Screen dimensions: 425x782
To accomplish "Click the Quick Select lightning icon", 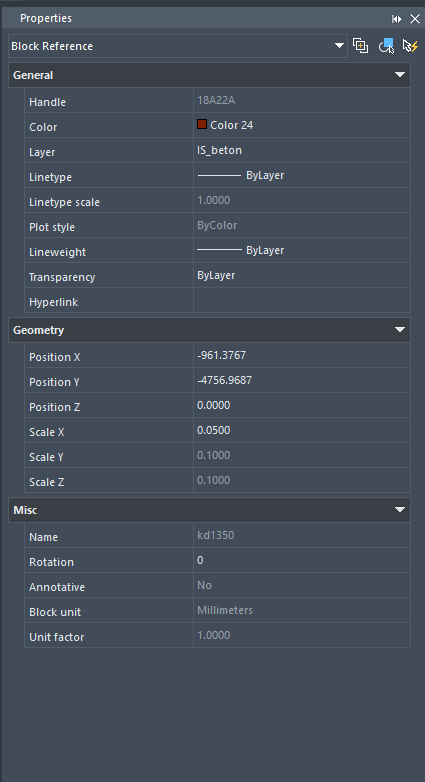I will click(410, 46).
